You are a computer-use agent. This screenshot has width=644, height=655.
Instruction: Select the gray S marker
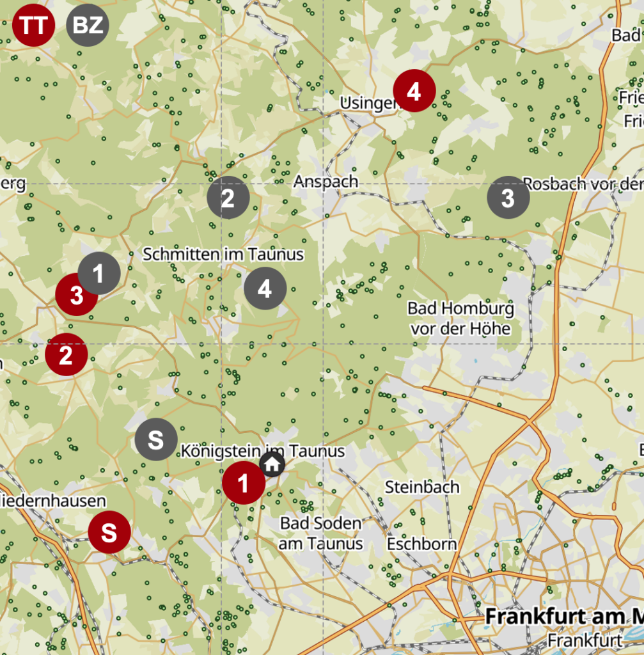156,439
